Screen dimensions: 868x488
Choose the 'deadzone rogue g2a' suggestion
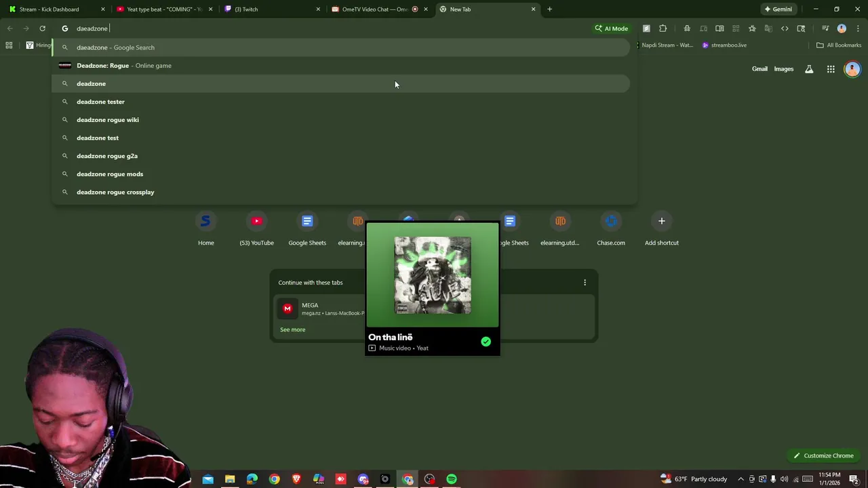pos(340,156)
